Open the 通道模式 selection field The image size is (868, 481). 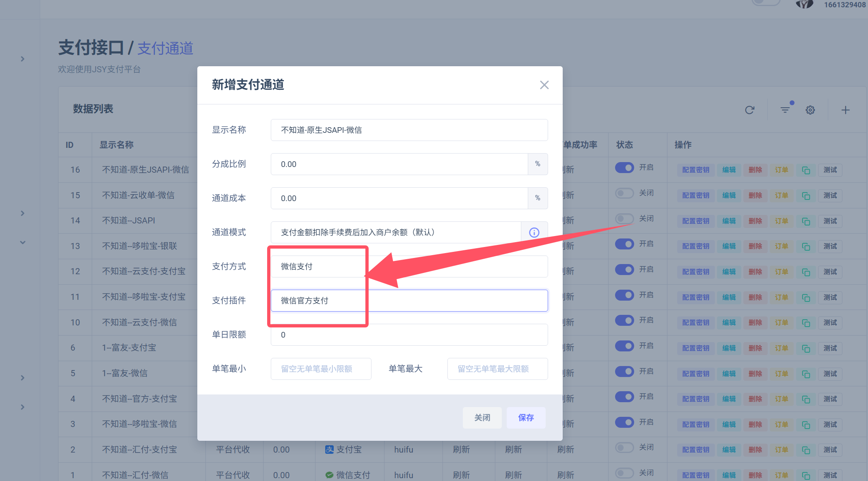click(x=396, y=232)
